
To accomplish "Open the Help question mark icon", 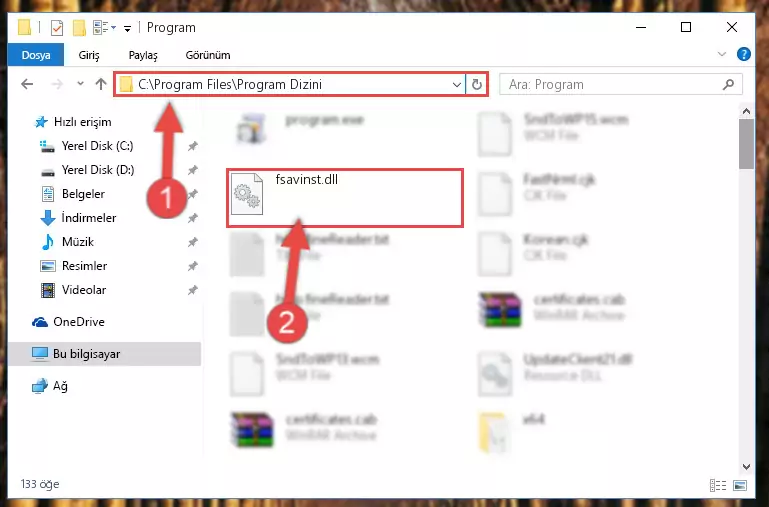I will click(743, 54).
